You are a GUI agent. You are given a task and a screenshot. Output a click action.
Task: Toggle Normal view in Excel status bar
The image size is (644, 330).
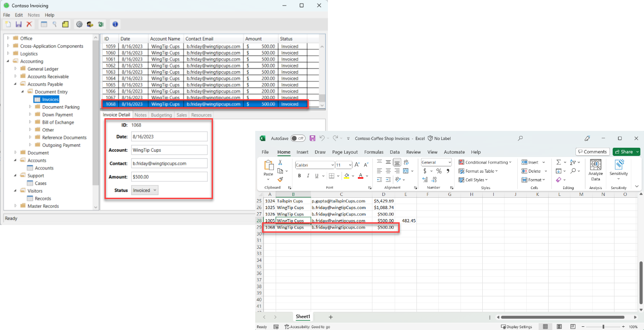(545, 326)
